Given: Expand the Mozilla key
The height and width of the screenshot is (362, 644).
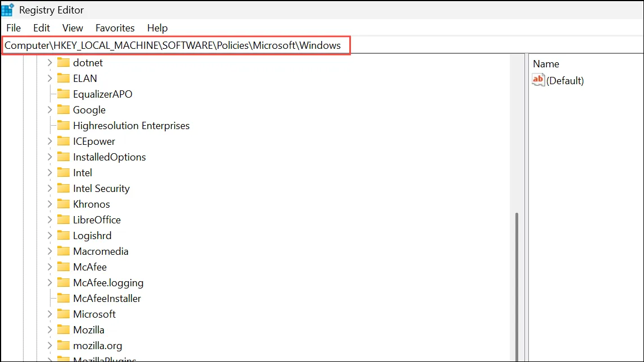Looking at the screenshot, I should pos(50,330).
